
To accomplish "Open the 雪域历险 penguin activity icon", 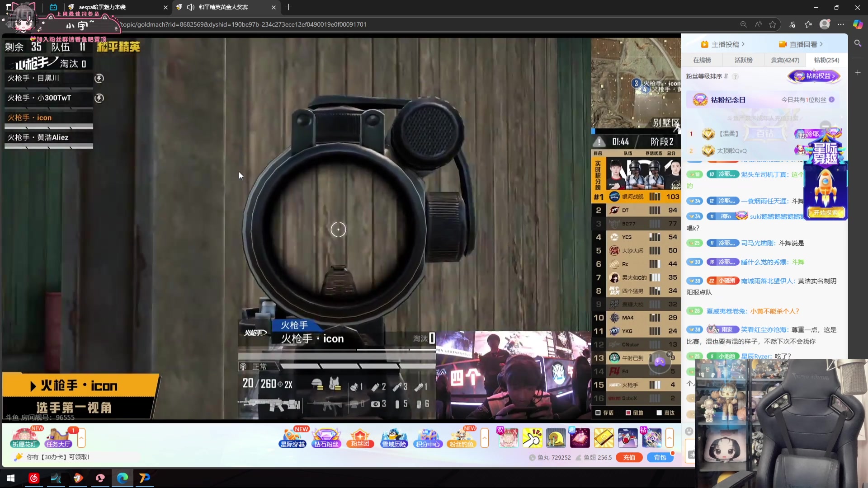I will [394, 437].
